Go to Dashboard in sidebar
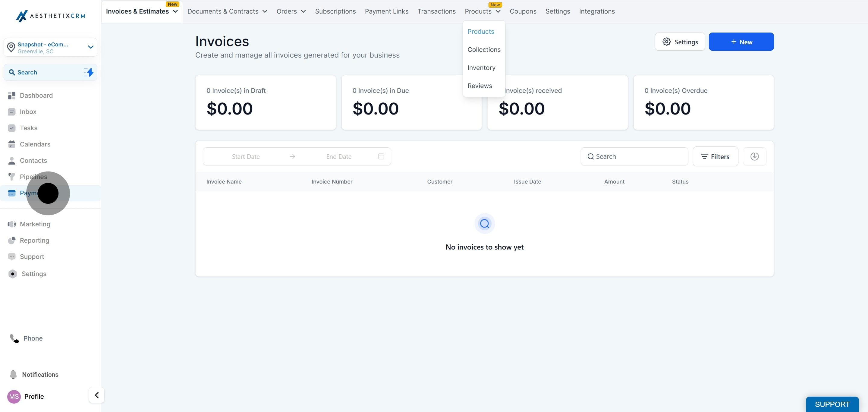The width and height of the screenshot is (868, 412). pyautogui.click(x=36, y=95)
